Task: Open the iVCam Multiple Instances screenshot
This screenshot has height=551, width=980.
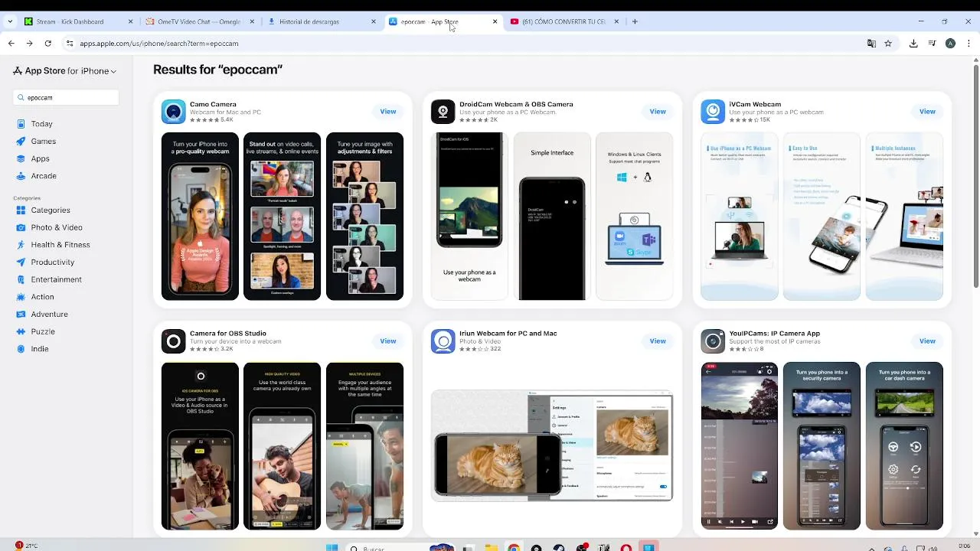Action: point(904,217)
